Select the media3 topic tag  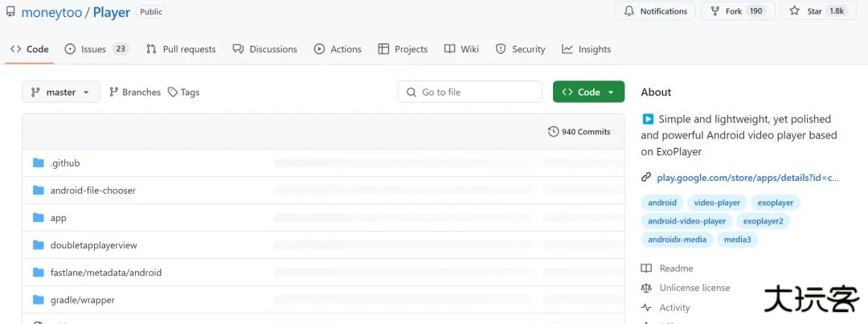737,240
